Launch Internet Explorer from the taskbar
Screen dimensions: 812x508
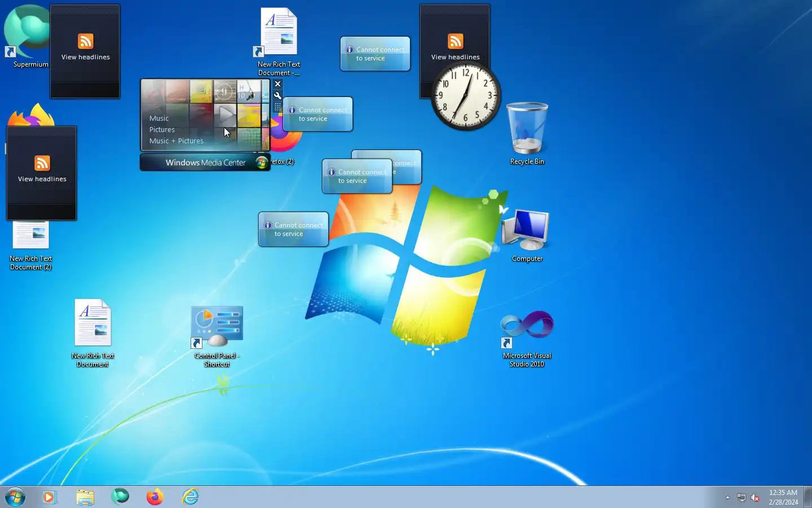[191, 497]
